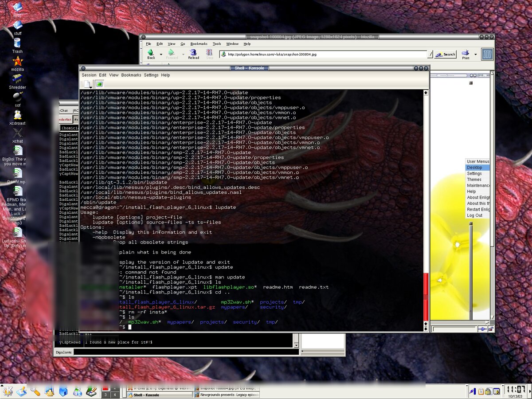532x399 pixels.
Task: Open the Edit menu in Konsole
Action: (x=102, y=75)
